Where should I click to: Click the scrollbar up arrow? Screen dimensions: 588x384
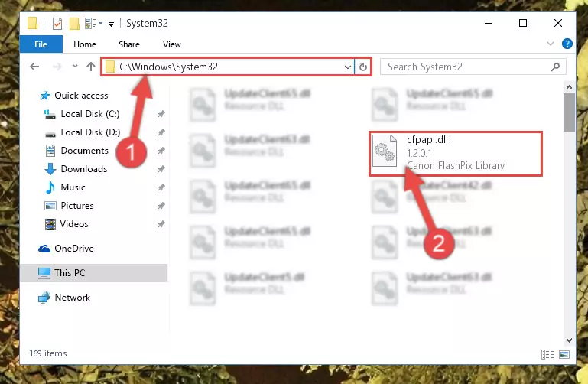[569, 87]
